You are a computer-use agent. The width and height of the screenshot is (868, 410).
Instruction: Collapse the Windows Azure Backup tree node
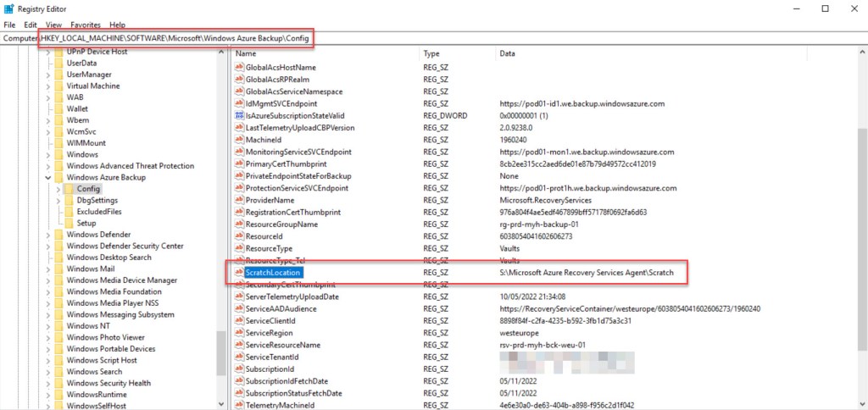click(x=47, y=178)
